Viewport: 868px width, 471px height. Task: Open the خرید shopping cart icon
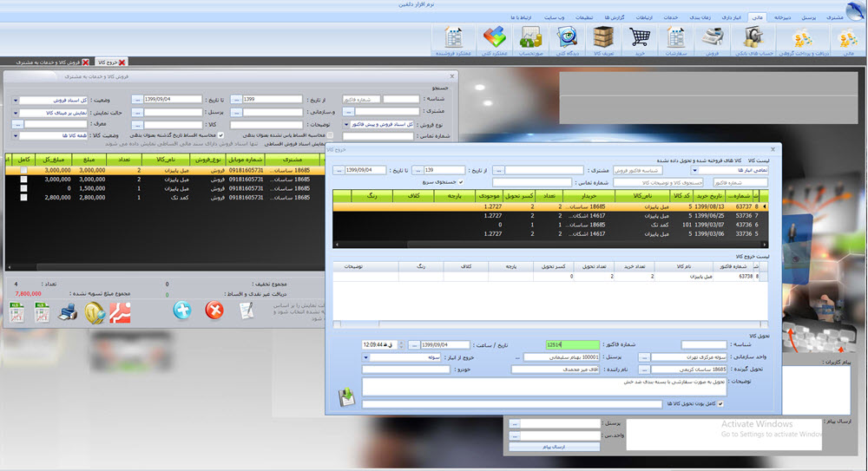[640, 37]
